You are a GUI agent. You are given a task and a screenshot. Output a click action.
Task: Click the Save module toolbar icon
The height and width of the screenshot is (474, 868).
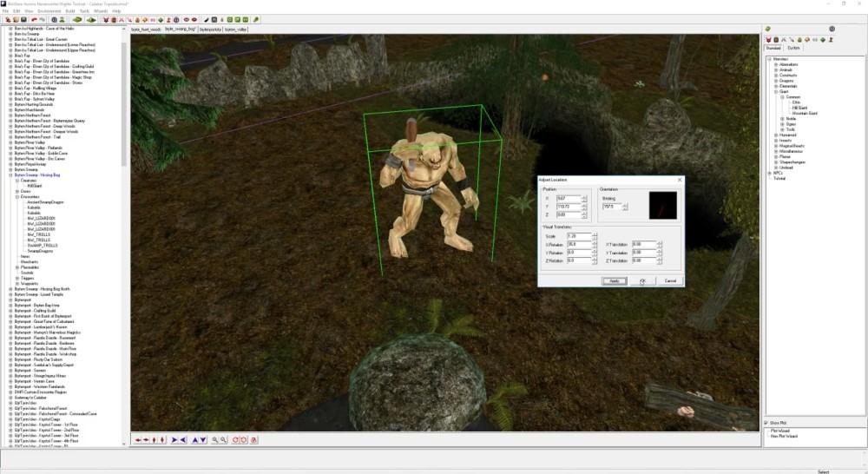tap(23, 20)
